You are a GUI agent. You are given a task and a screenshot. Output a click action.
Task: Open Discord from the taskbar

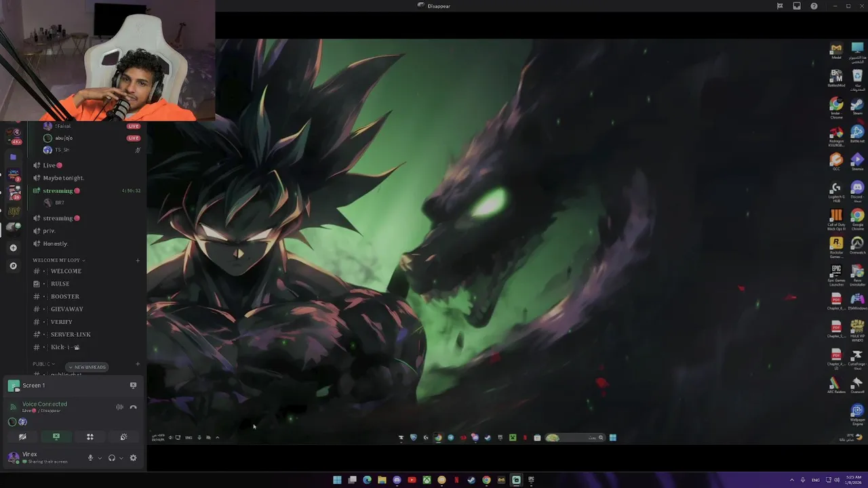tap(397, 480)
